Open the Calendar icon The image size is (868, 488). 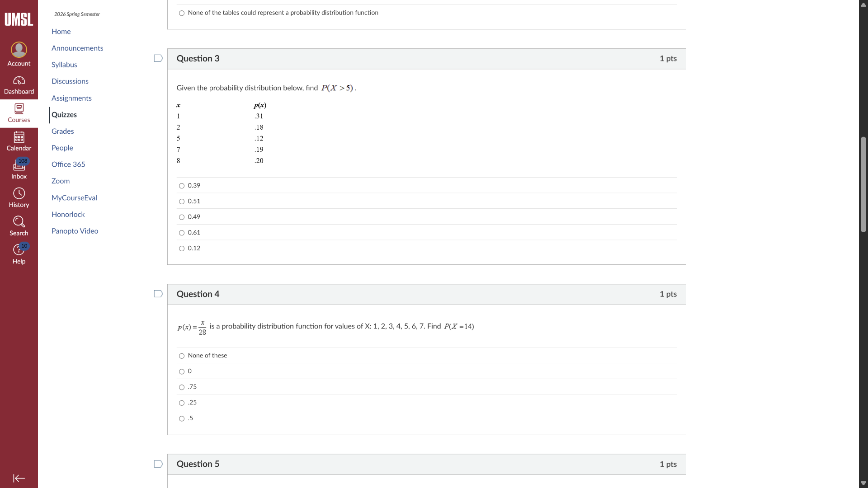point(19,141)
